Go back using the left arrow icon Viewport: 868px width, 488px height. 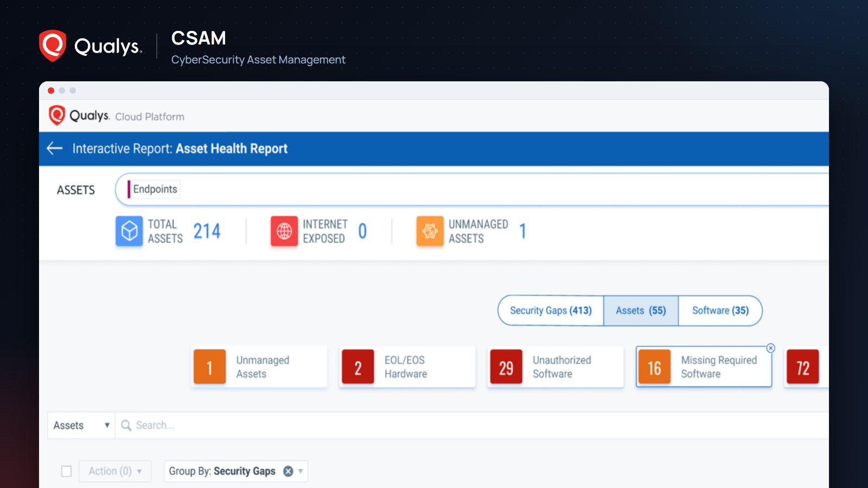pos(55,148)
